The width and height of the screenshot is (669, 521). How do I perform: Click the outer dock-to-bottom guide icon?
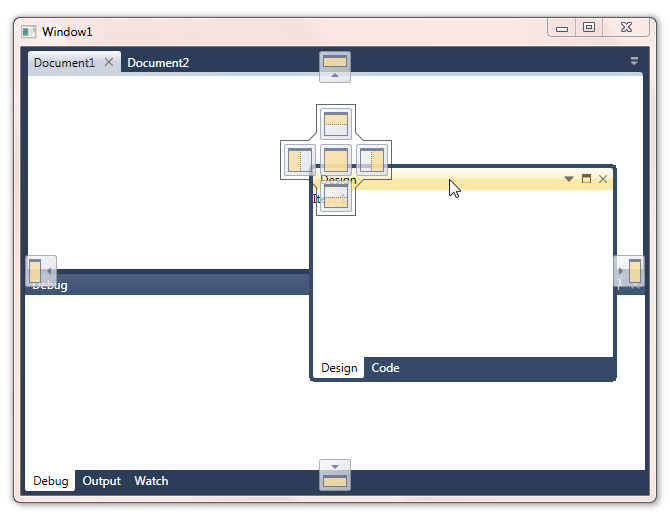[335, 475]
